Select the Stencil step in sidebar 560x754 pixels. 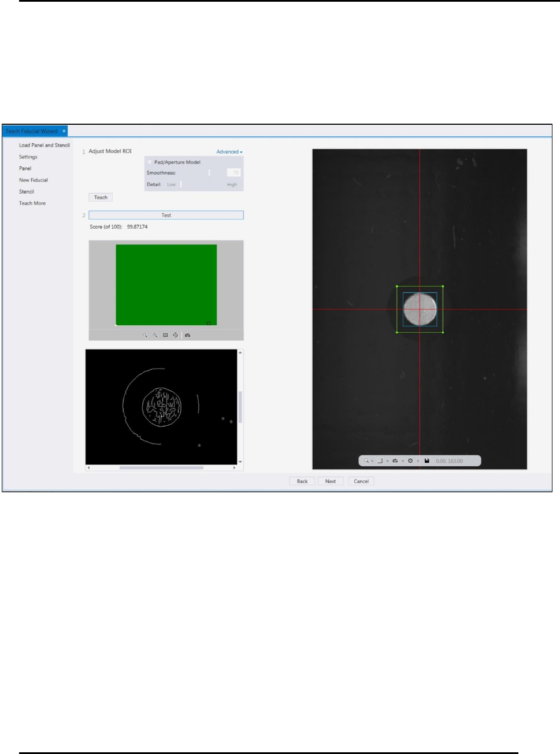[x=27, y=192]
